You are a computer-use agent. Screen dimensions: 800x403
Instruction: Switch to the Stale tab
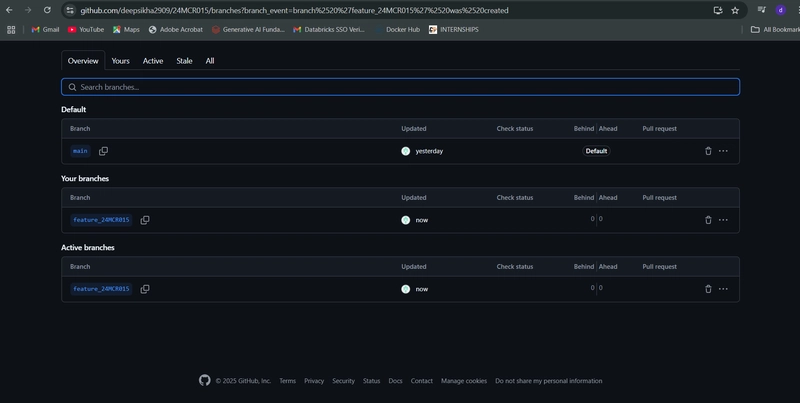point(184,61)
